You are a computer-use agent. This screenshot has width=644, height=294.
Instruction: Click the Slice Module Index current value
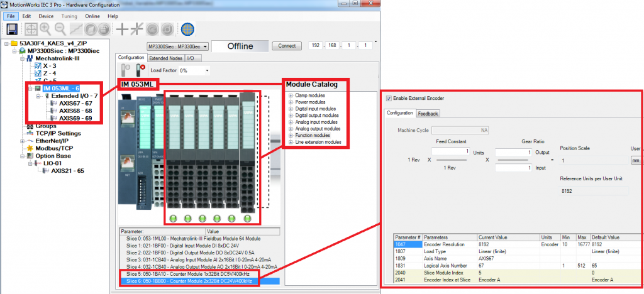pyautogui.click(x=508, y=273)
